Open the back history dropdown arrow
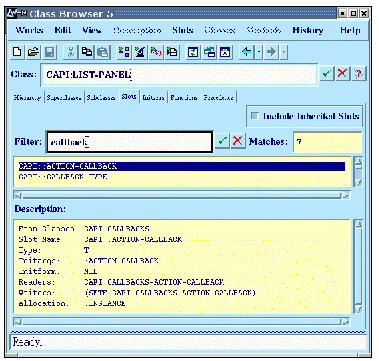The image size is (379, 361). [x=259, y=52]
